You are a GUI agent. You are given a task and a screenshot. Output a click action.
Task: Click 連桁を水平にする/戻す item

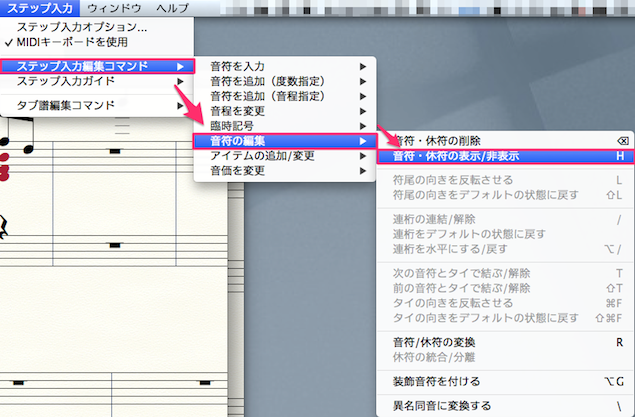pos(505,249)
